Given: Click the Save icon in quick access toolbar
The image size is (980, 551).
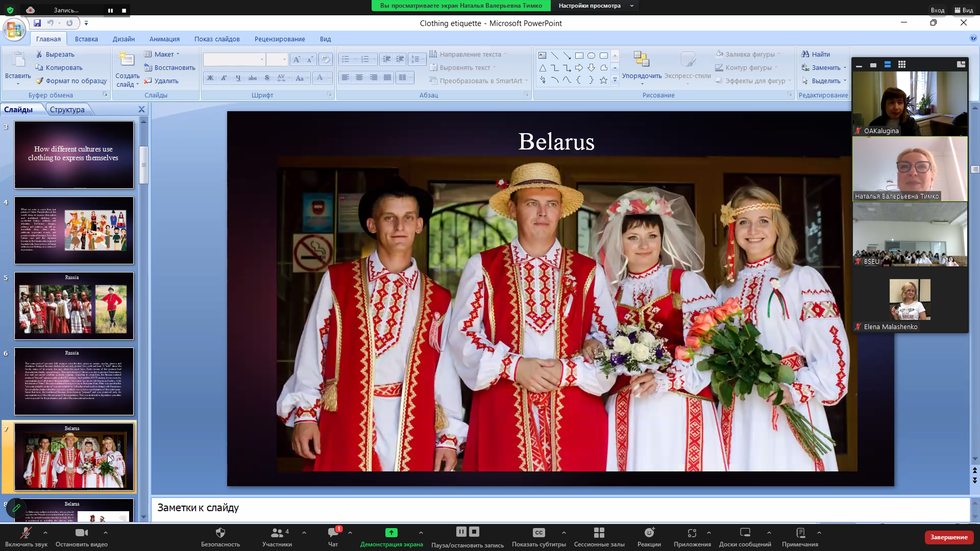Looking at the screenshot, I should click(x=37, y=23).
